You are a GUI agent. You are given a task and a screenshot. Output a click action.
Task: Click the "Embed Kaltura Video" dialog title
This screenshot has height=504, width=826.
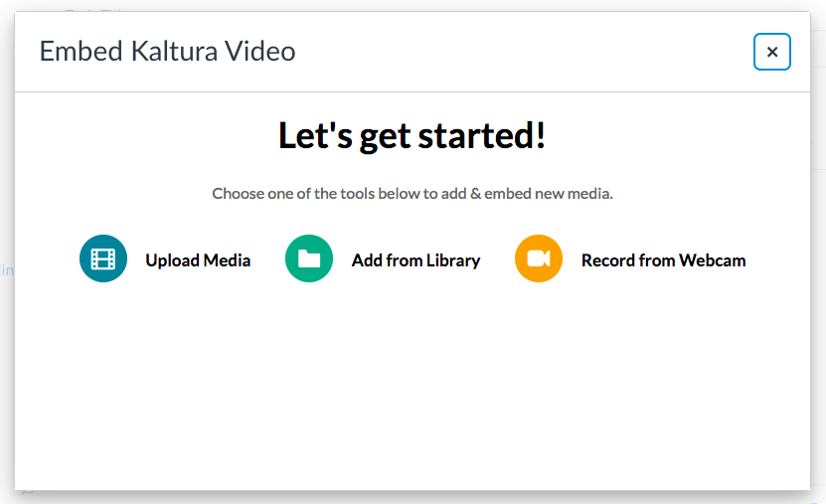click(x=168, y=51)
